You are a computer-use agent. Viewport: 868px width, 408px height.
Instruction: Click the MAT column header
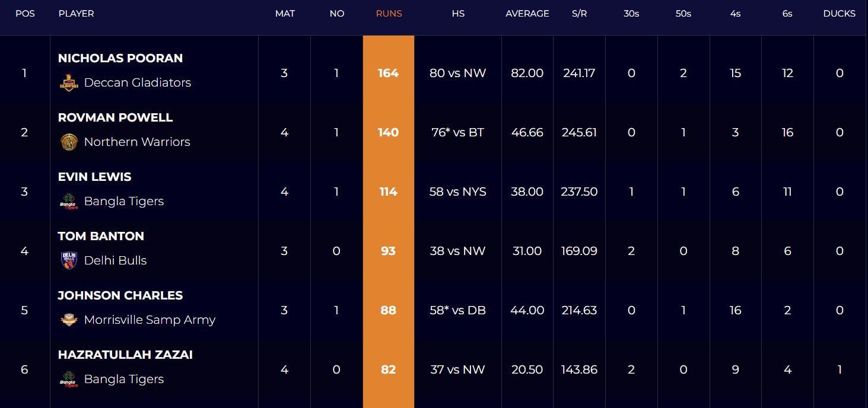point(285,13)
